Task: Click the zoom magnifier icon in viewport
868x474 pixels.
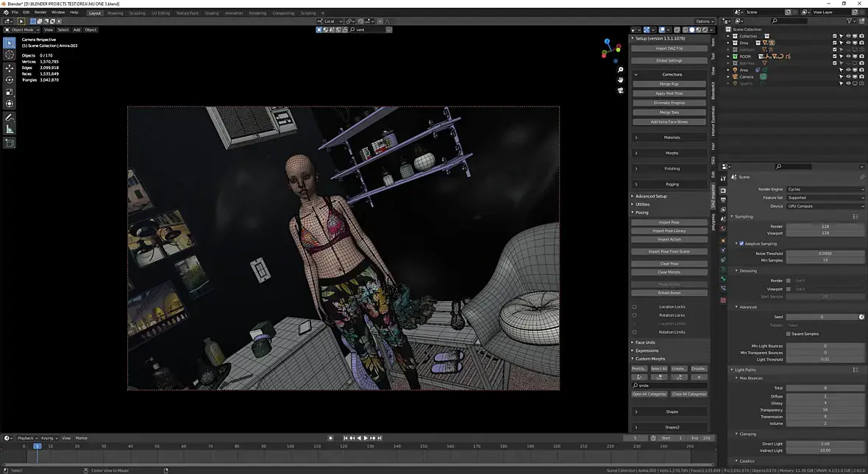Action: (621, 70)
